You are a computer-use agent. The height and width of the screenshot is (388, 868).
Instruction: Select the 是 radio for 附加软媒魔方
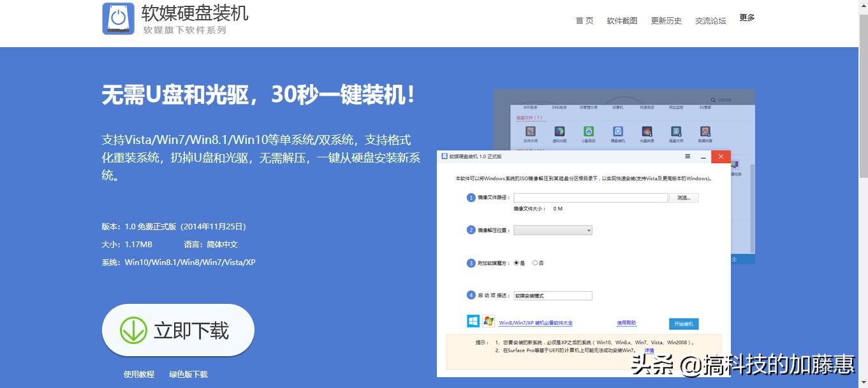point(518,262)
